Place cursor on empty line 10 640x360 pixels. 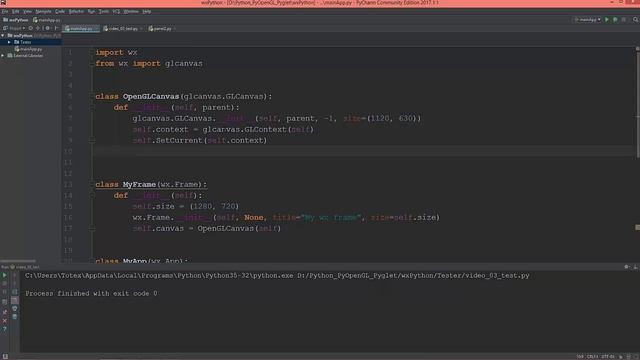(x=363, y=151)
